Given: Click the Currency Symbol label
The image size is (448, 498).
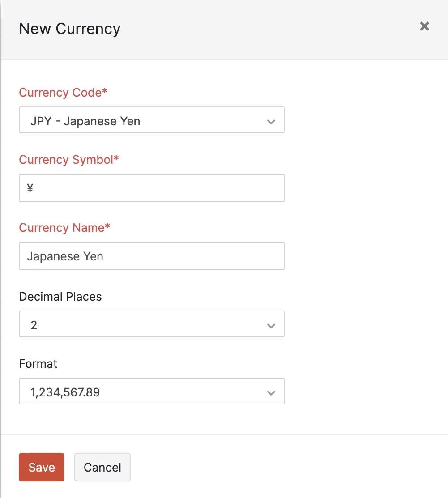Looking at the screenshot, I should click(68, 159).
